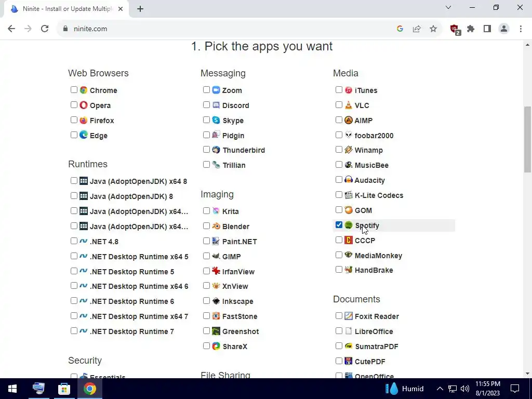Click the Edge logo icon

(x=84, y=135)
